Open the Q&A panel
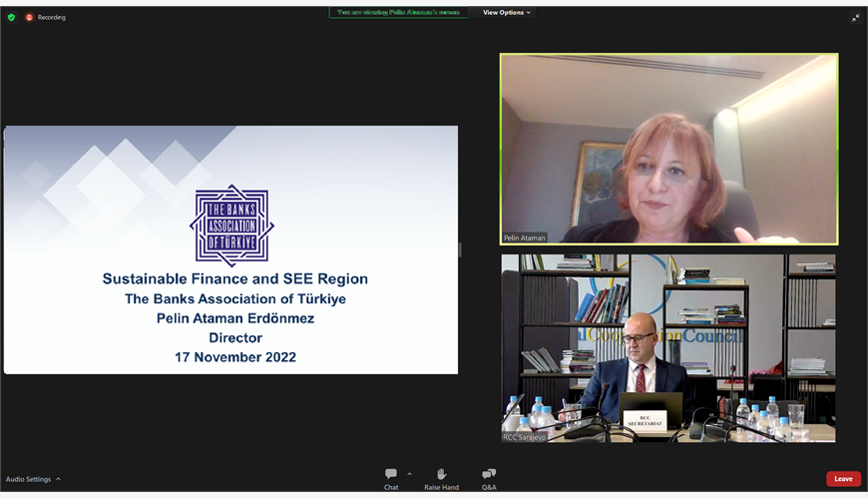 (489, 479)
